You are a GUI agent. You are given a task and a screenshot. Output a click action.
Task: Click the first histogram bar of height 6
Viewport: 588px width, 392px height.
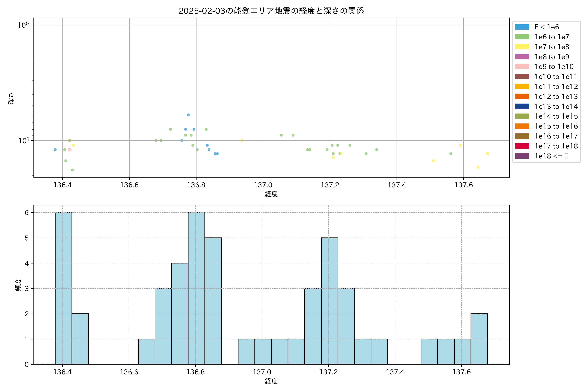pyautogui.click(x=64, y=288)
